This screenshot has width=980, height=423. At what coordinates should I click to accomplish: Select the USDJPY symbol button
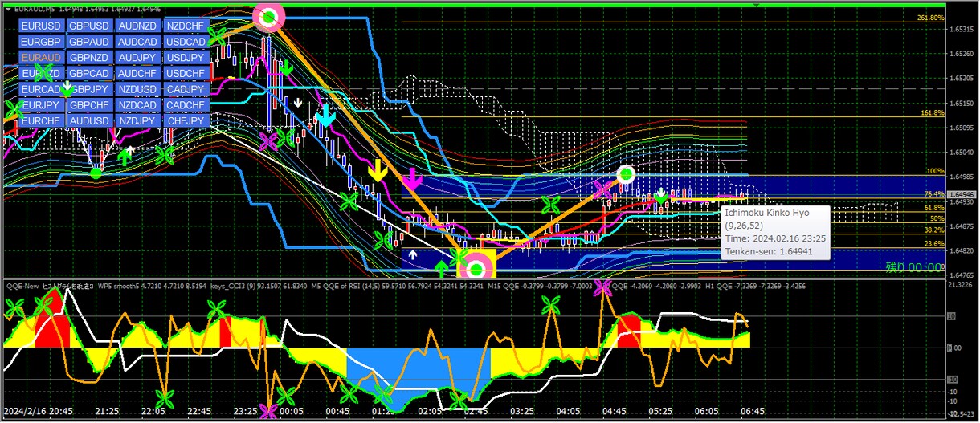pyautogui.click(x=186, y=58)
